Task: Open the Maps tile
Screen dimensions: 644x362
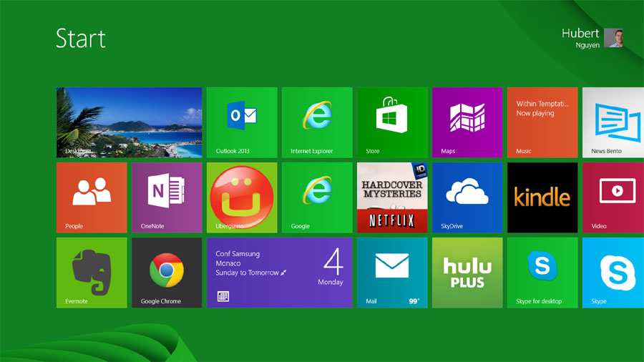Action: tap(467, 122)
